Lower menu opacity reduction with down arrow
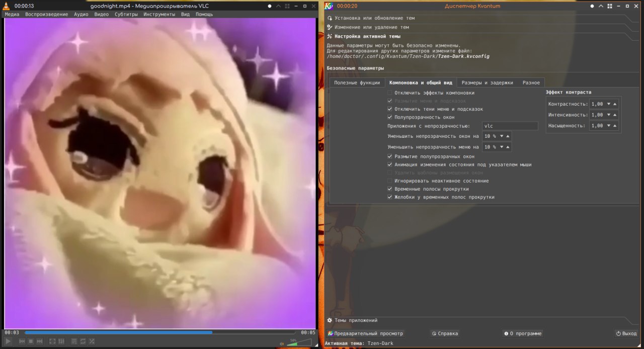The height and width of the screenshot is (349, 644). (x=502, y=147)
